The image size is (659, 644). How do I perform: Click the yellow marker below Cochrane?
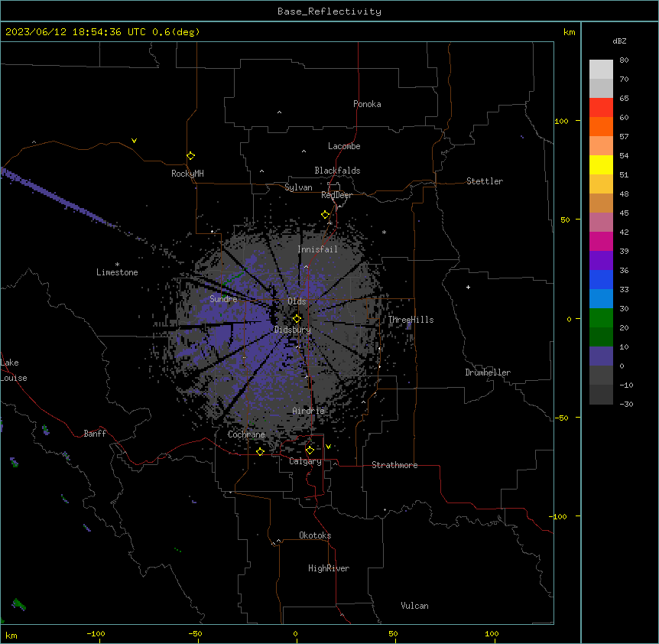point(260,451)
